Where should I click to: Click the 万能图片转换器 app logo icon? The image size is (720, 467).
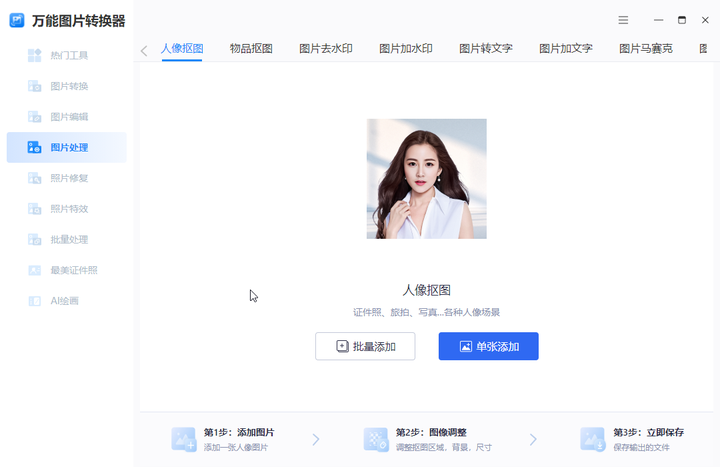pos(17,21)
